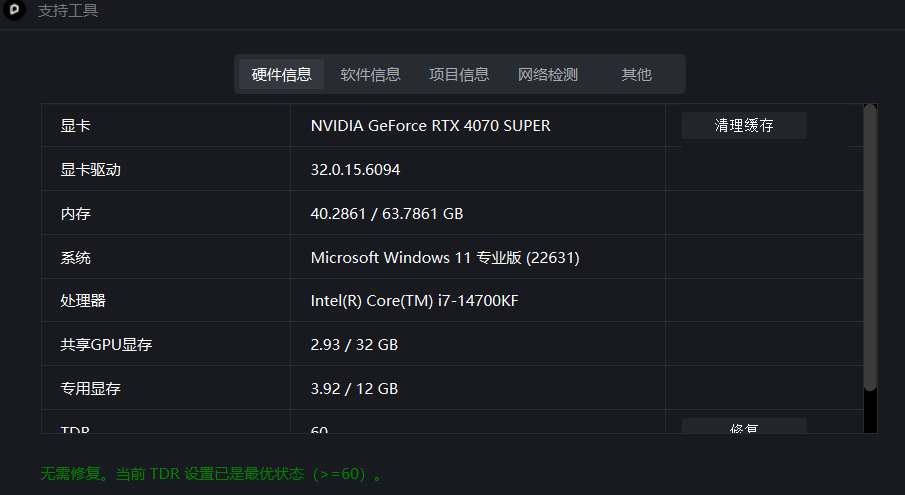The width and height of the screenshot is (905, 495).
Task: Click the app logo icon in title bar
Action: (x=16, y=12)
